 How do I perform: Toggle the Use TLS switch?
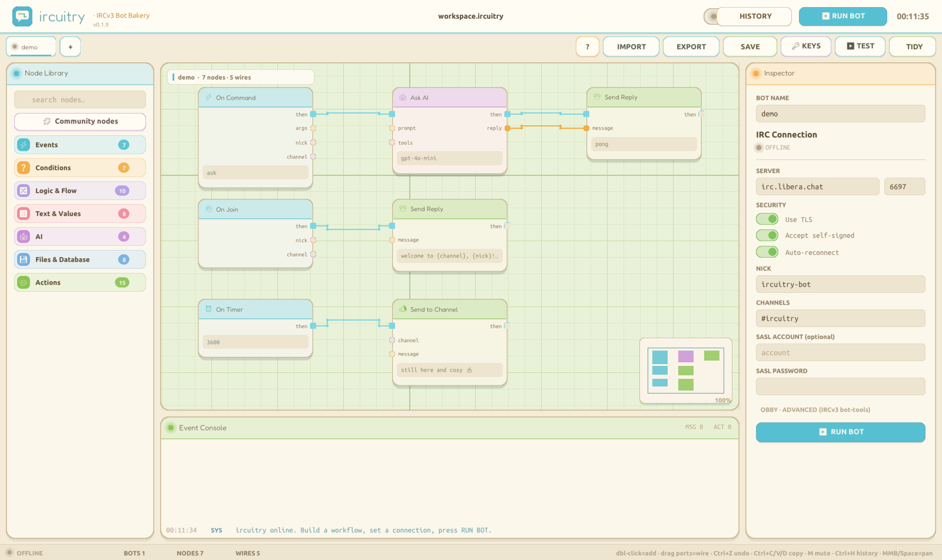[767, 219]
